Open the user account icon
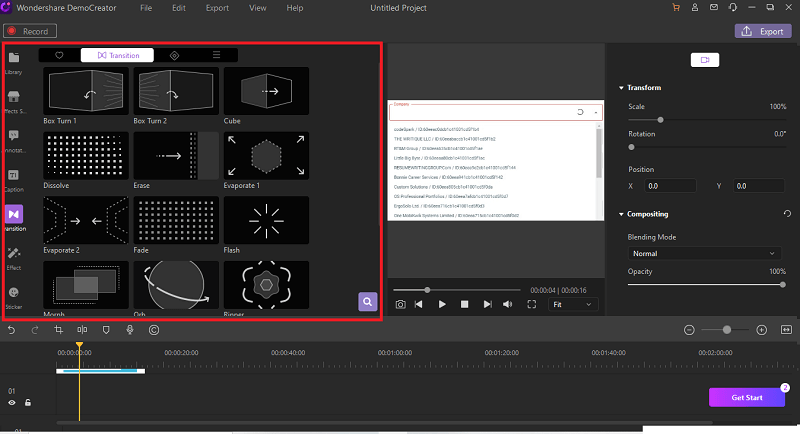800x434 pixels. 695,8
